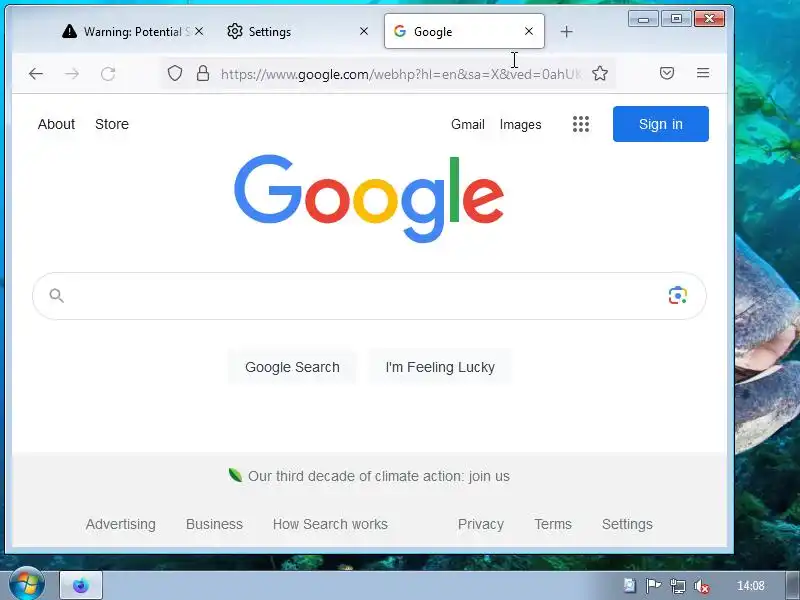Open a new tab with plus
Viewport: 800px width, 600px height.
[566, 32]
